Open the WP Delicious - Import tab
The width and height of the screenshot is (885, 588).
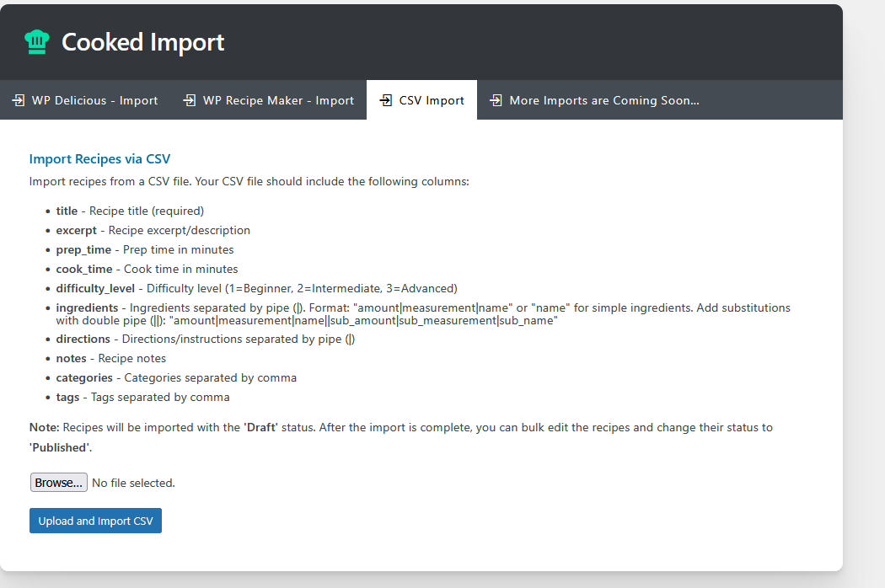click(x=94, y=100)
